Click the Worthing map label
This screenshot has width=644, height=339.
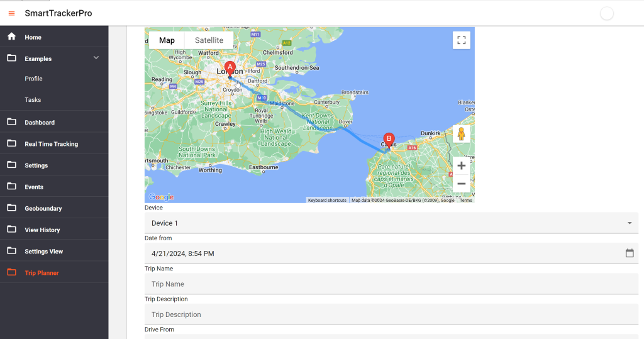coord(210,170)
